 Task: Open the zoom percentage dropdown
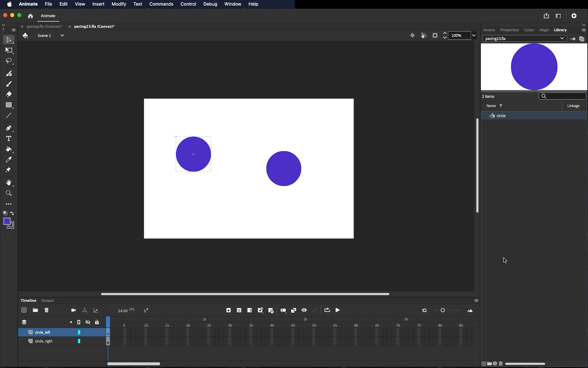tap(474, 35)
